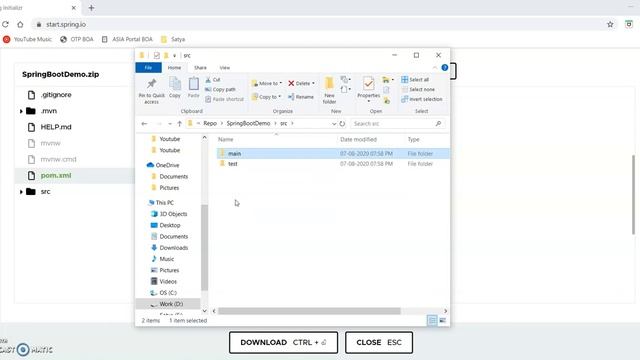
Task: Click the Edit icon below Properties
Action: tap(387, 90)
